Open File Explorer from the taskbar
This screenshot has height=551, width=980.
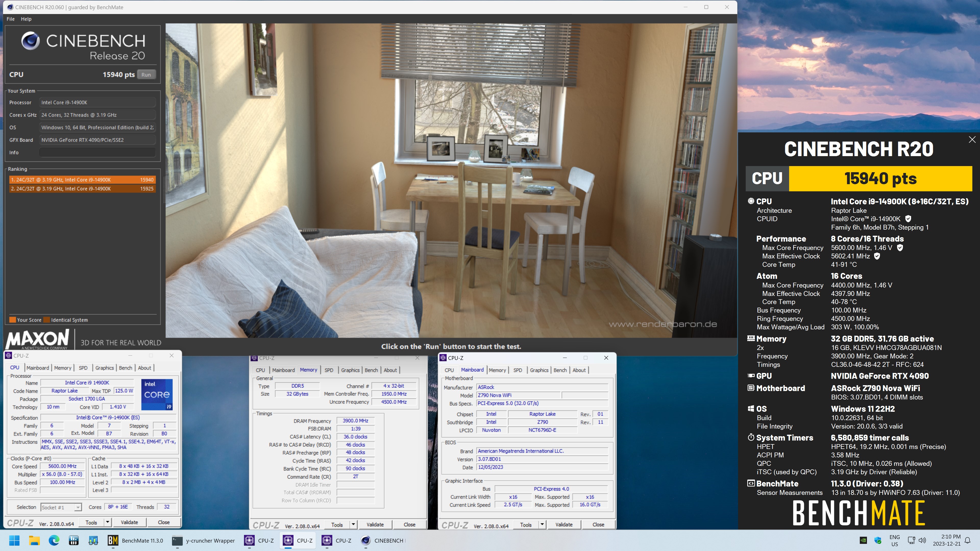pos(34,540)
